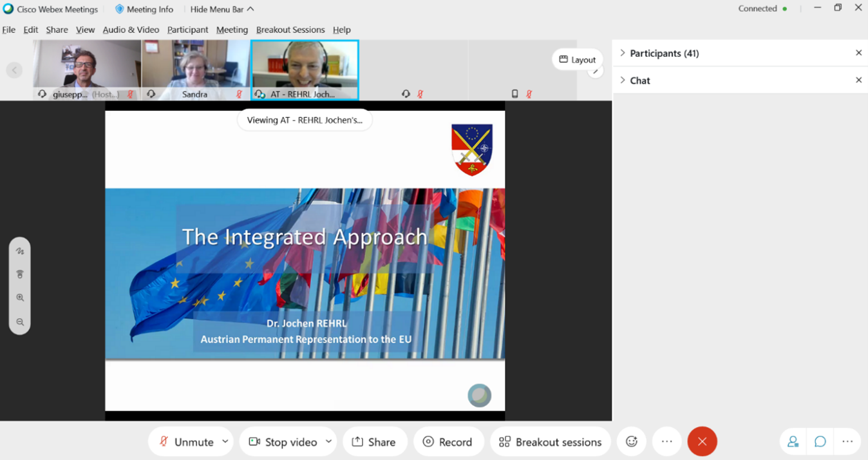Viewport: 868px width, 460px height.
Task: Toggle the chat panel bubble icon
Action: click(x=820, y=442)
